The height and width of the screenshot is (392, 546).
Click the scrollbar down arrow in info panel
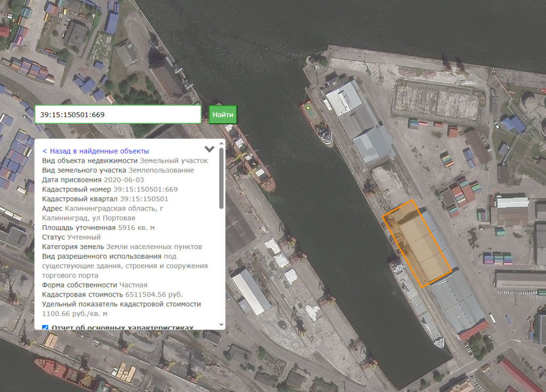pyautogui.click(x=221, y=325)
